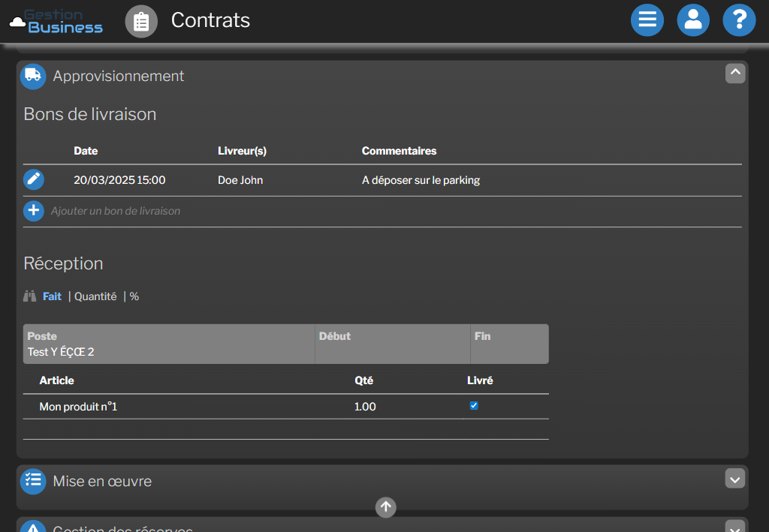The image size is (769, 532).
Task: Click the Contrats clipboard icon
Action: coord(141,21)
